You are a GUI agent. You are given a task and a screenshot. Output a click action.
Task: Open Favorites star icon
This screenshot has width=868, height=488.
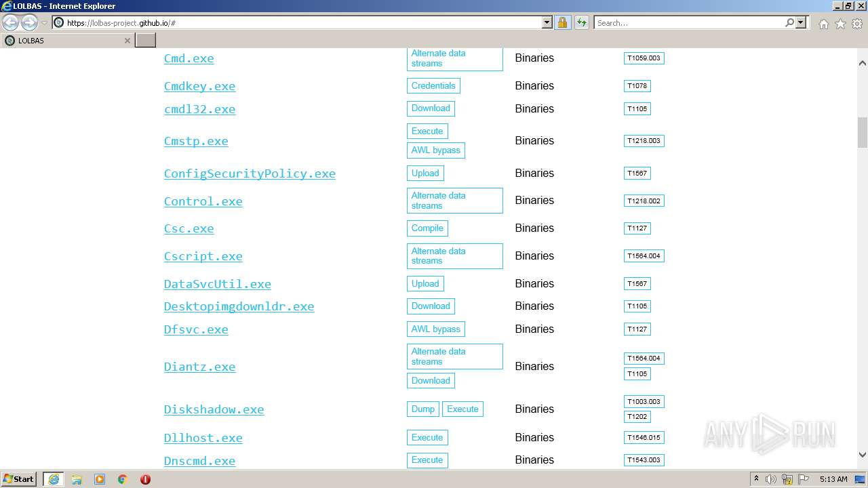point(840,24)
